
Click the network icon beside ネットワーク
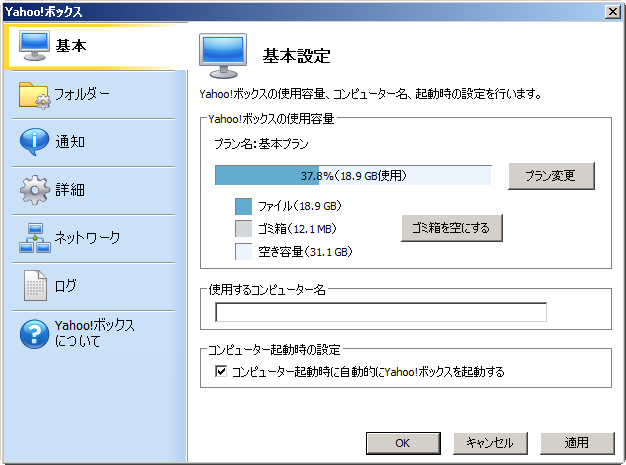coord(35,238)
